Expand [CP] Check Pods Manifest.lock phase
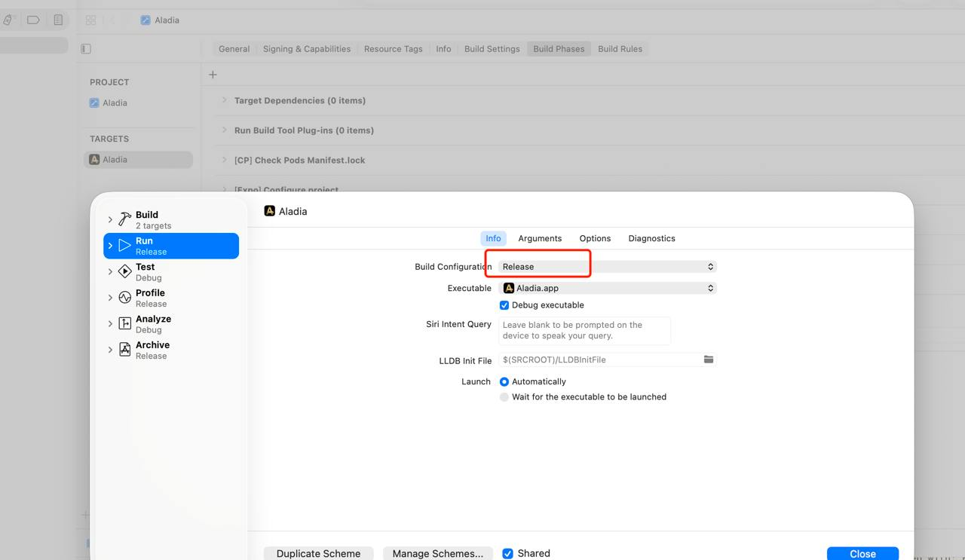The width and height of the screenshot is (965, 560). 224,160
